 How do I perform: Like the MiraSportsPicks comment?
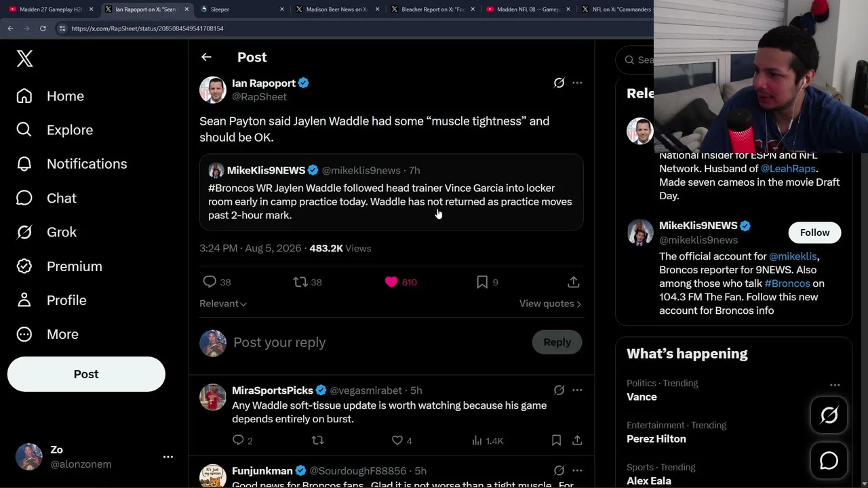click(397, 441)
